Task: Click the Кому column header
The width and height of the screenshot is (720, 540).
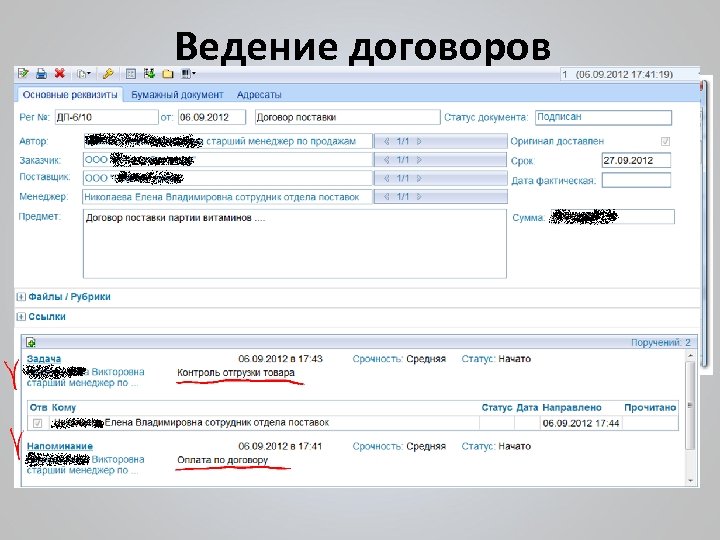Action: coord(64,408)
